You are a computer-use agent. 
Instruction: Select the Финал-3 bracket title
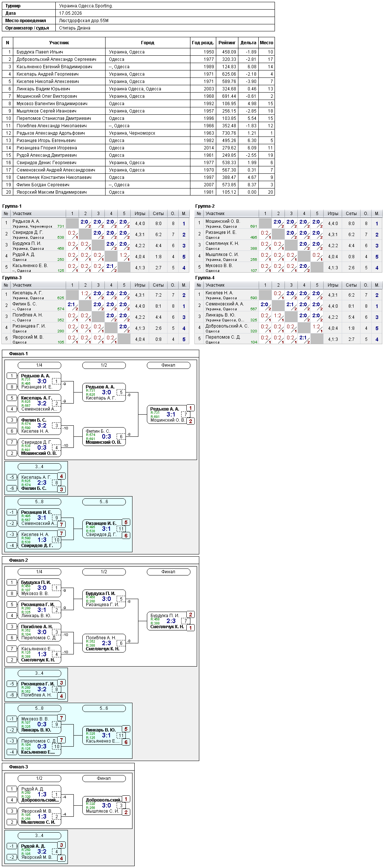(x=18, y=767)
